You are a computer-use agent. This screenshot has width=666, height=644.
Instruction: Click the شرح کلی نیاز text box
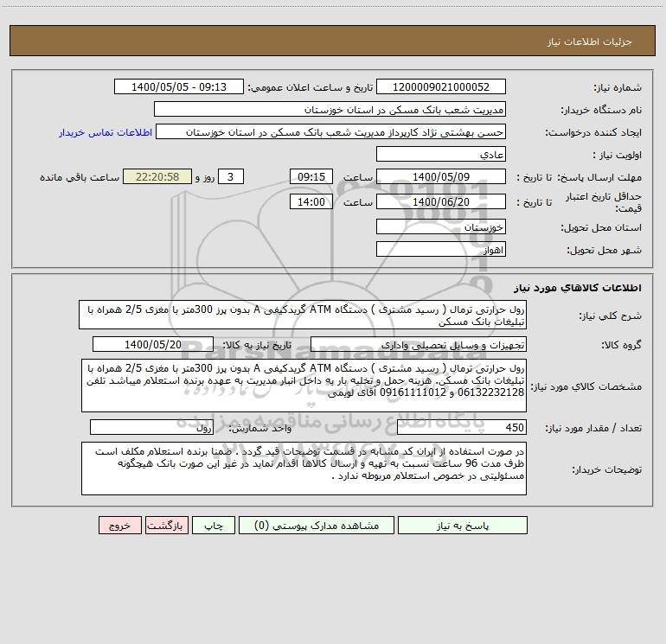click(x=303, y=315)
